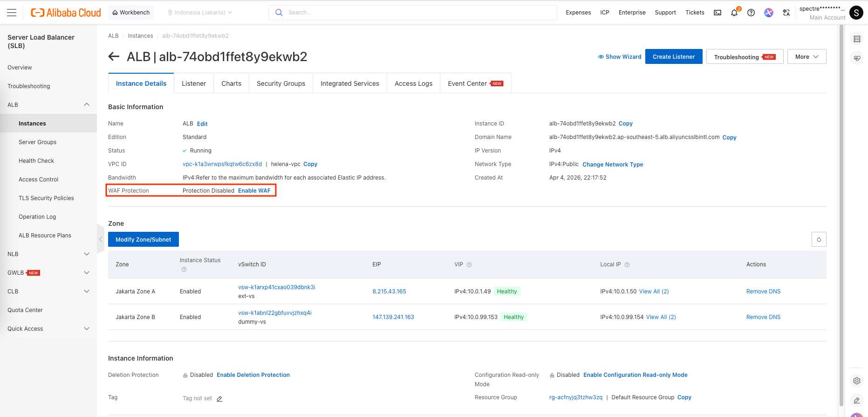This screenshot has height=417, width=868.
Task: Enable Configuration Read-only Mode
Action: (635, 375)
